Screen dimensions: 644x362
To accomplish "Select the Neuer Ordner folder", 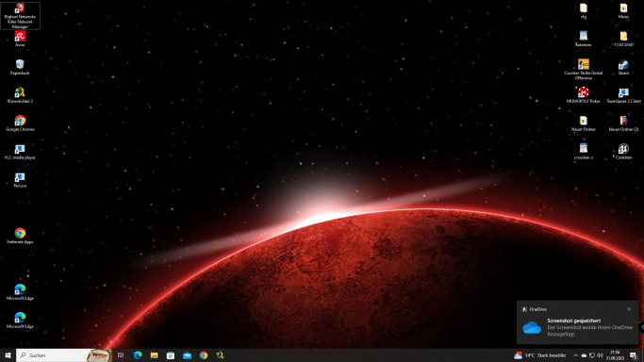I will 584,123.
